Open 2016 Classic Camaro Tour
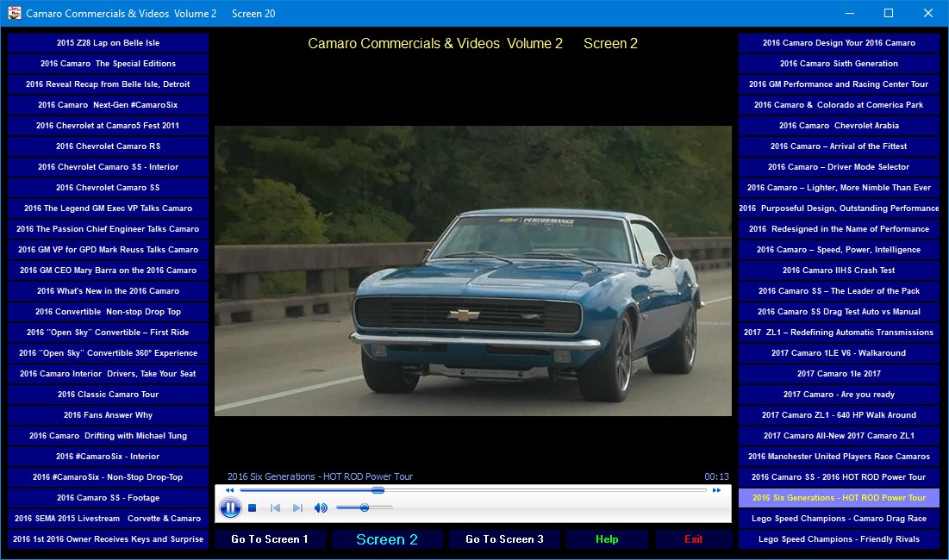Screen dimensions: 949x560 109,395
